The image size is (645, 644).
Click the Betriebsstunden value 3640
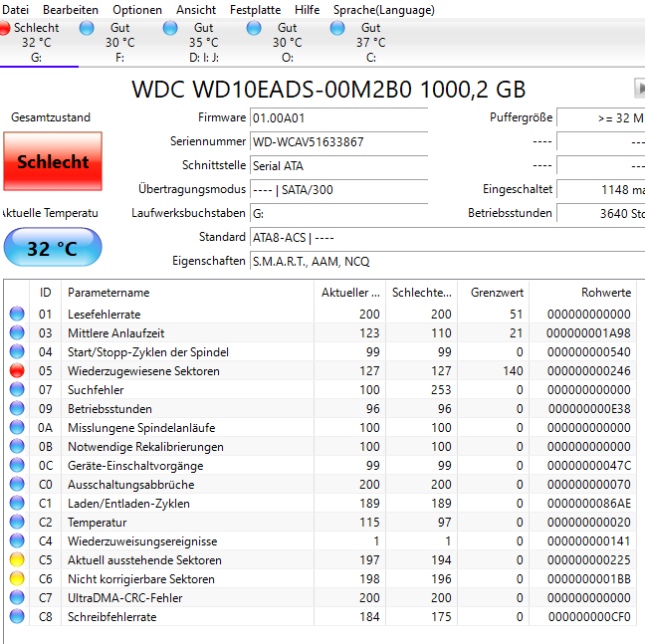(600, 213)
